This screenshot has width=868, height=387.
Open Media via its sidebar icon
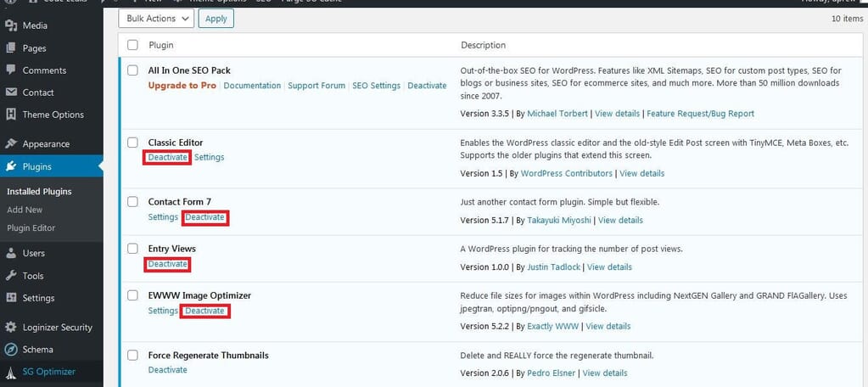[11, 25]
